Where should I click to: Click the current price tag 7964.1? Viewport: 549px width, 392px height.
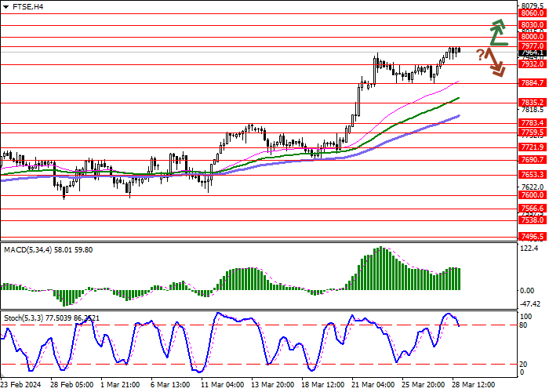point(533,53)
